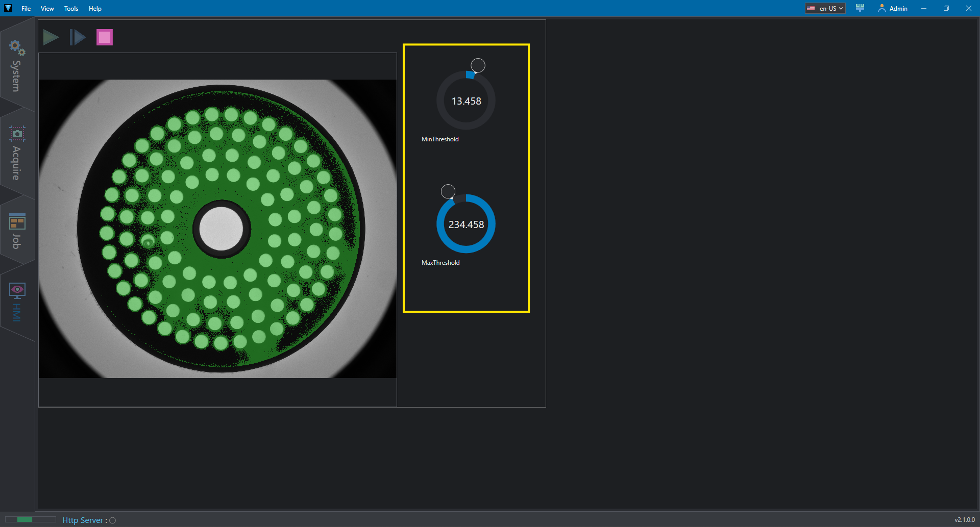The height and width of the screenshot is (527, 980).
Task: Click the pink Stop button
Action: click(x=105, y=37)
